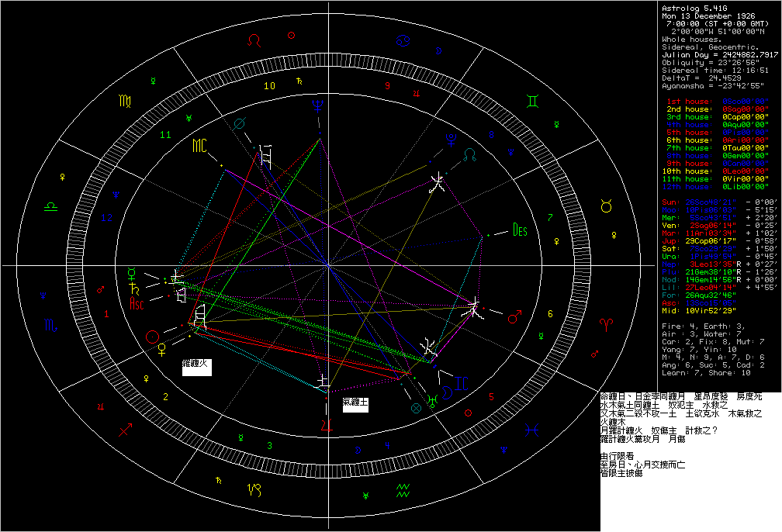Image resolution: width=782 pixels, height=532 pixels.
Task: Select the yellow Capricorn sign glyph
Action: point(254,489)
